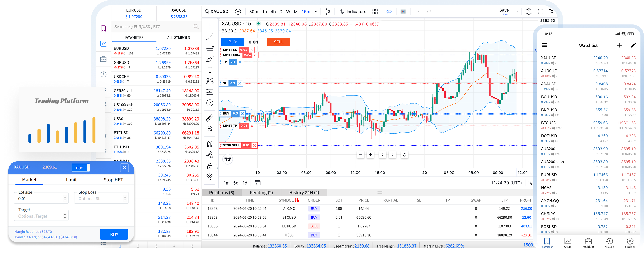The width and height of the screenshot is (644, 253).
Task: Open the favorites bookmark sidebar panel
Action: pyautogui.click(x=103, y=28)
